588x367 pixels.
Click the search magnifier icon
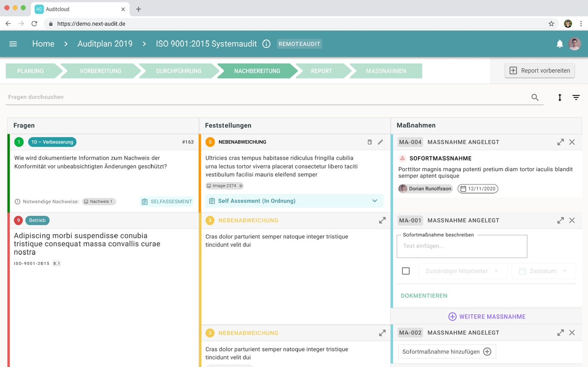(x=535, y=97)
